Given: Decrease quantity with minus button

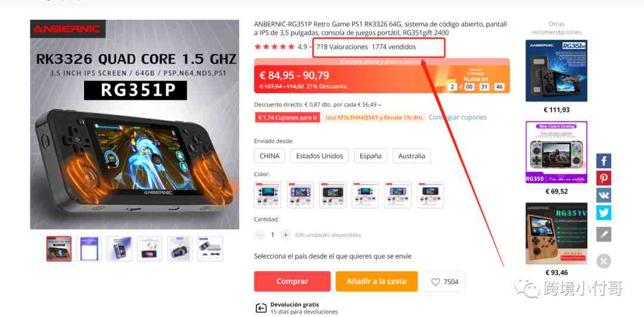Looking at the screenshot, I should point(259,235).
